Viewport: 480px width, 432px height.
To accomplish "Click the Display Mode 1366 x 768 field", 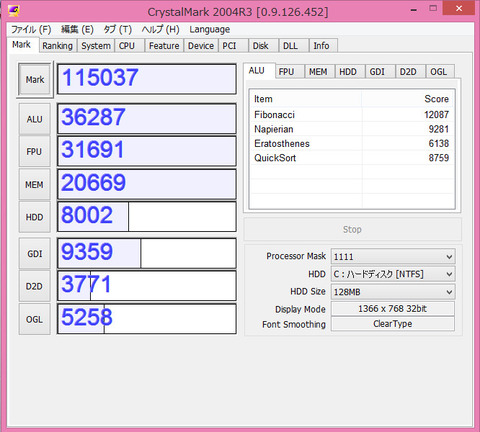I will (393, 309).
